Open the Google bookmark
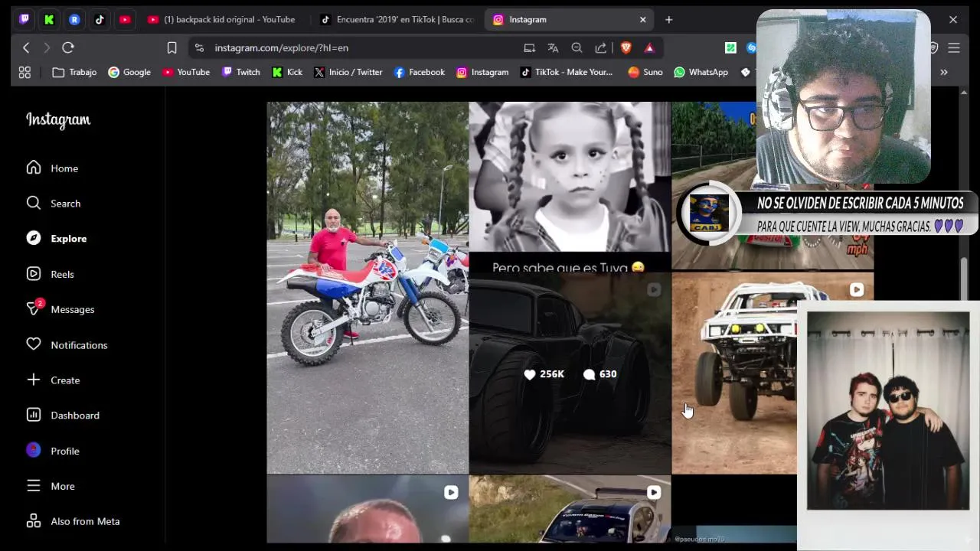This screenshot has width=980, height=551. pos(129,72)
